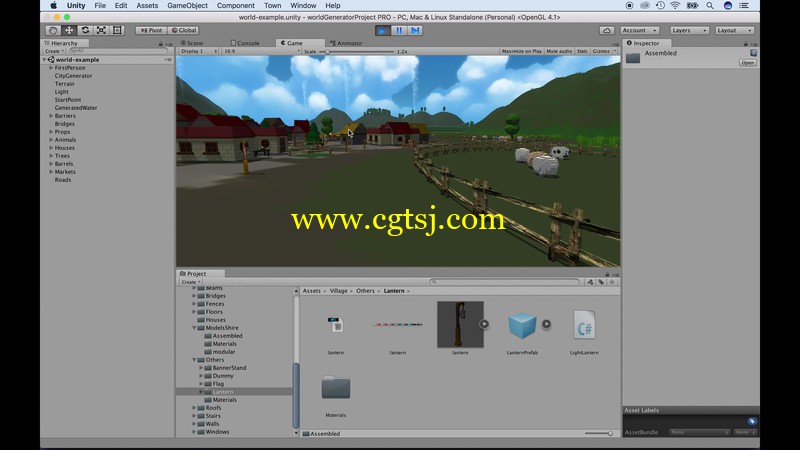Open the GameObject menu

pos(187,6)
